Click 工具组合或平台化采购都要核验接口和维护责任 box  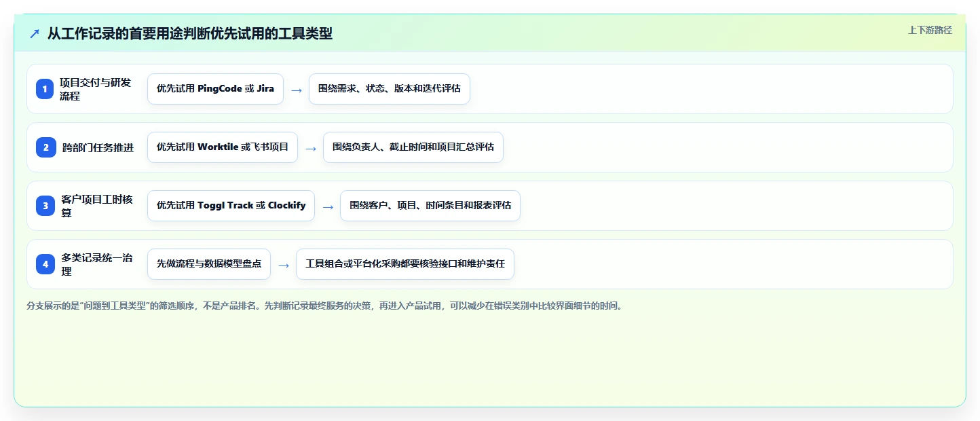click(x=405, y=264)
